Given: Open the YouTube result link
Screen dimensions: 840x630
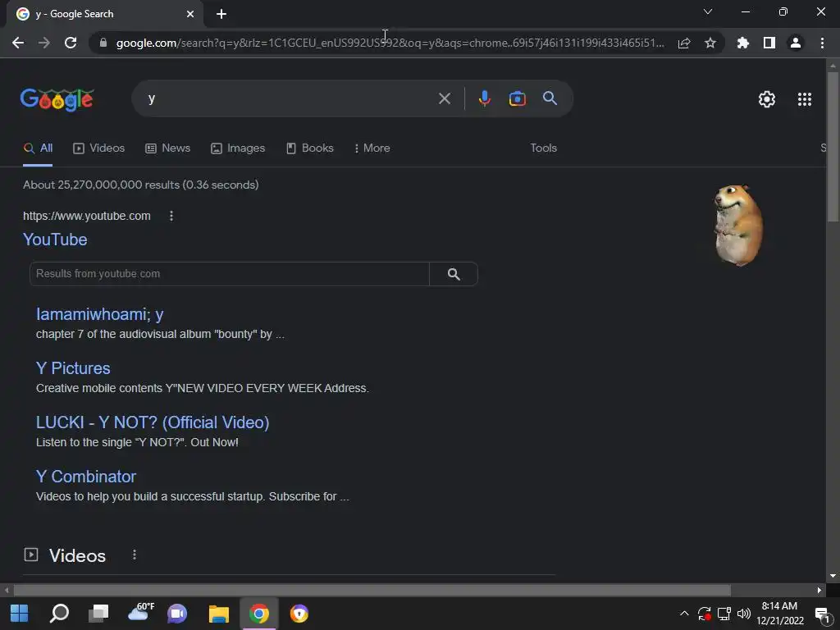Looking at the screenshot, I should click(x=55, y=240).
